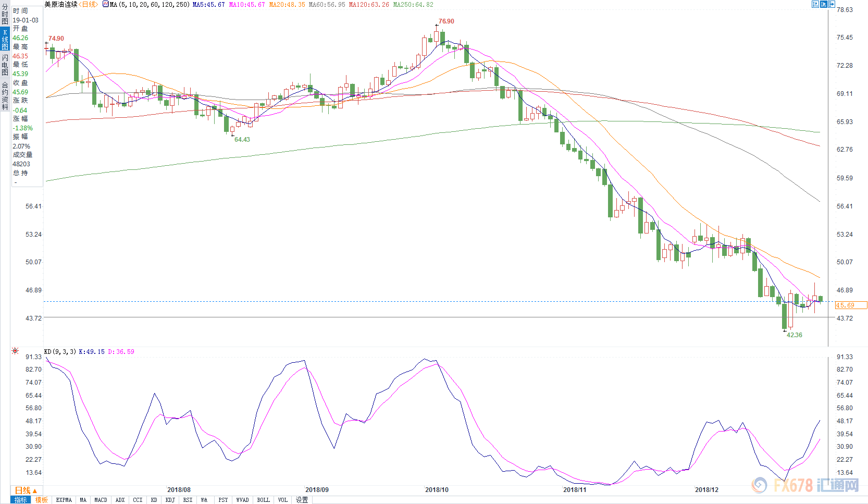Click the K:49.15 value

pyautogui.click(x=92, y=352)
